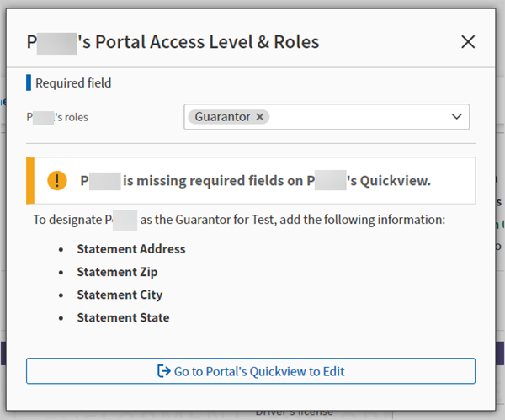The width and height of the screenshot is (505, 420).
Task: Click the Statement Address list item
Action: (131, 249)
